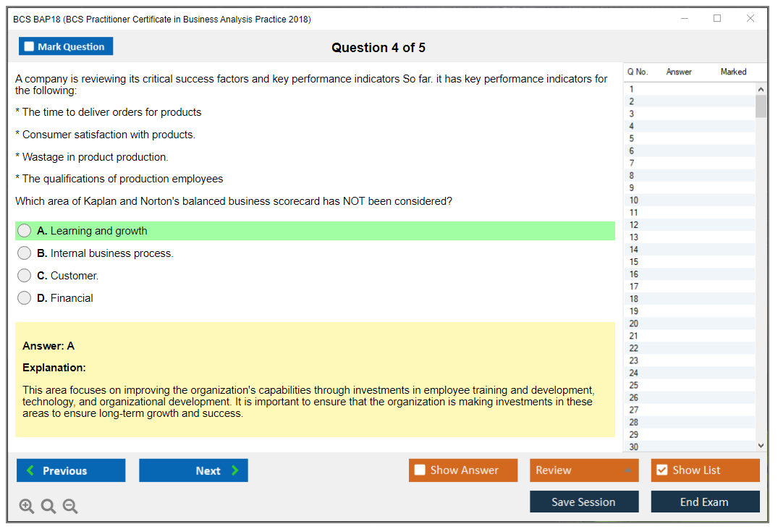Click the Save Session button
Screen dimensions: 778x532
pyautogui.click(x=584, y=502)
